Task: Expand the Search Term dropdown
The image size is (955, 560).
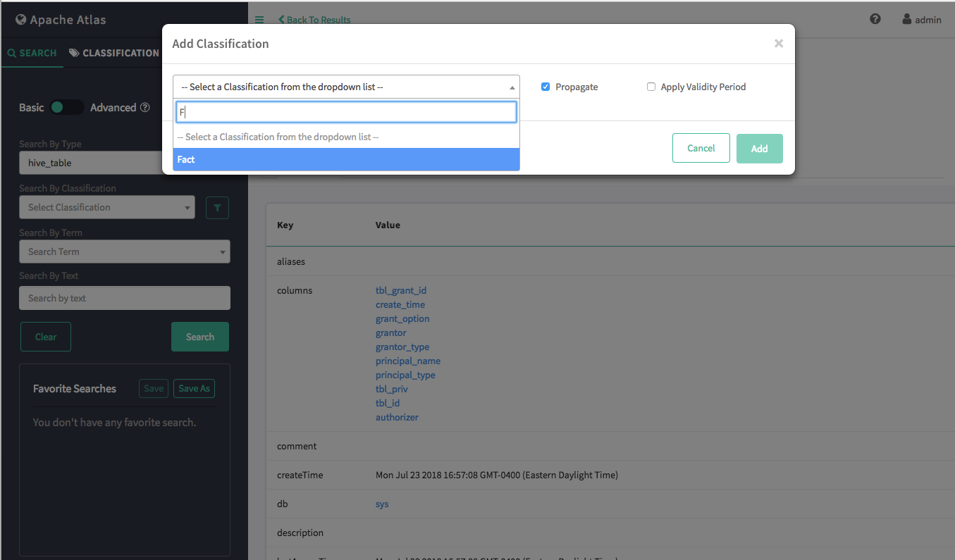Action: click(x=125, y=252)
